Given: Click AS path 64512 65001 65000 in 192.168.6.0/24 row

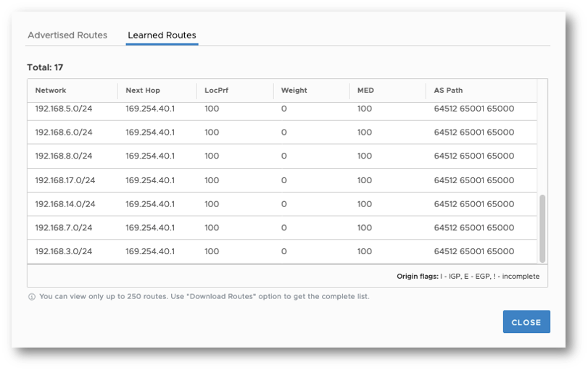Looking at the screenshot, I should click(474, 133).
